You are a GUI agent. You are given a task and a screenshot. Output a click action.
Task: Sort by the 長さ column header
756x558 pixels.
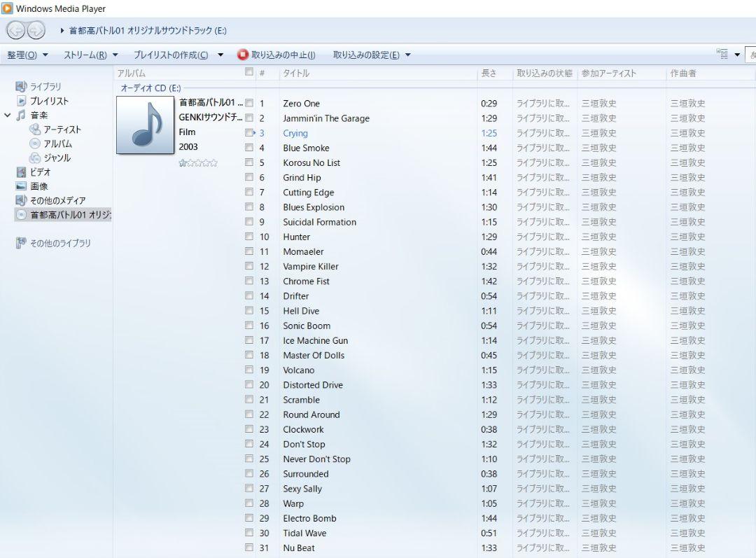489,74
